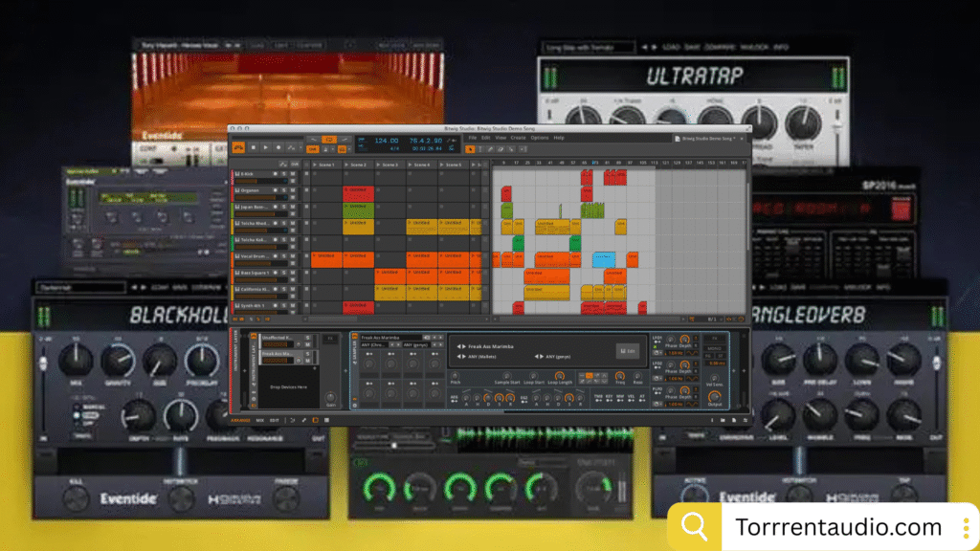
Task: Click the Edit button for Freak Ass Marimba
Action: pos(627,350)
